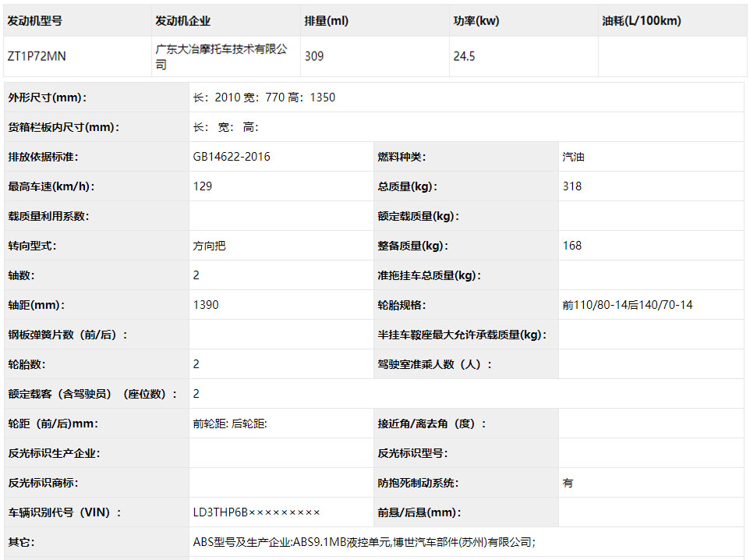Click the curb weight value 168
Viewport: 750px width, 560px height.
[x=571, y=246]
